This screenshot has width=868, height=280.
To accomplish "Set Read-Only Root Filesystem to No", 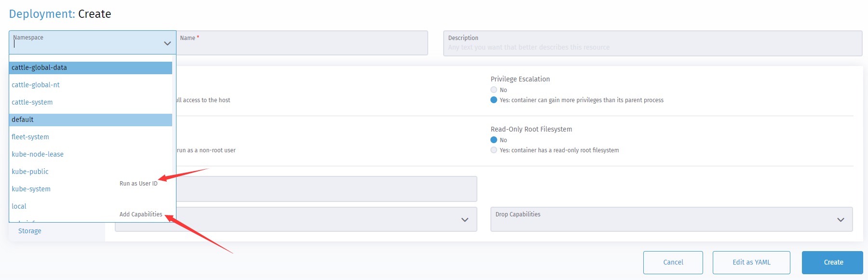I will click(x=494, y=140).
